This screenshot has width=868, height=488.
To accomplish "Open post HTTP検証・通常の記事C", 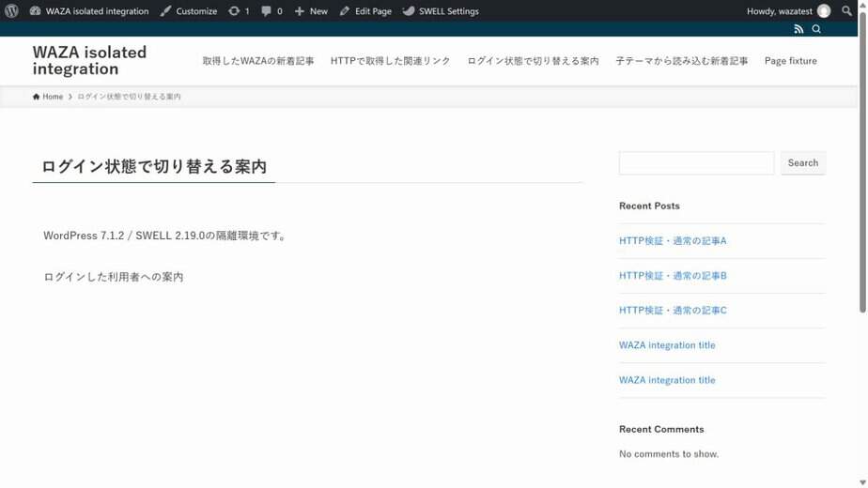I will point(673,311).
